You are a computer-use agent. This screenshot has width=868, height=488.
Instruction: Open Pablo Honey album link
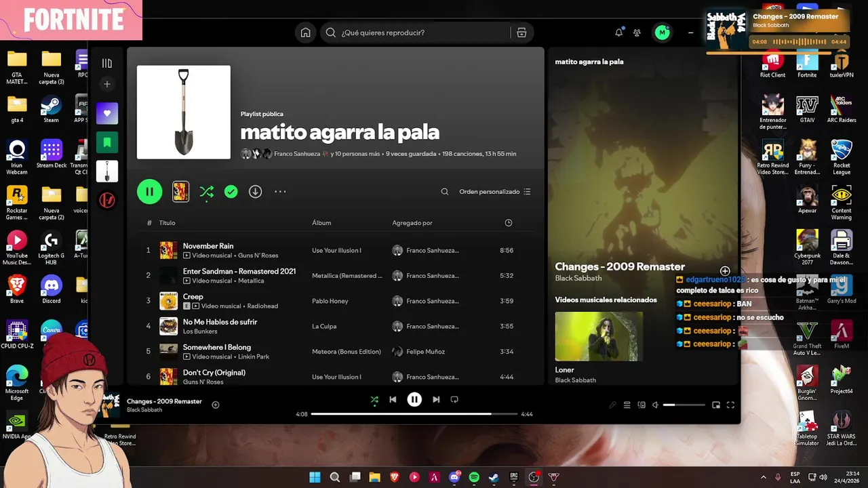[x=330, y=301]
